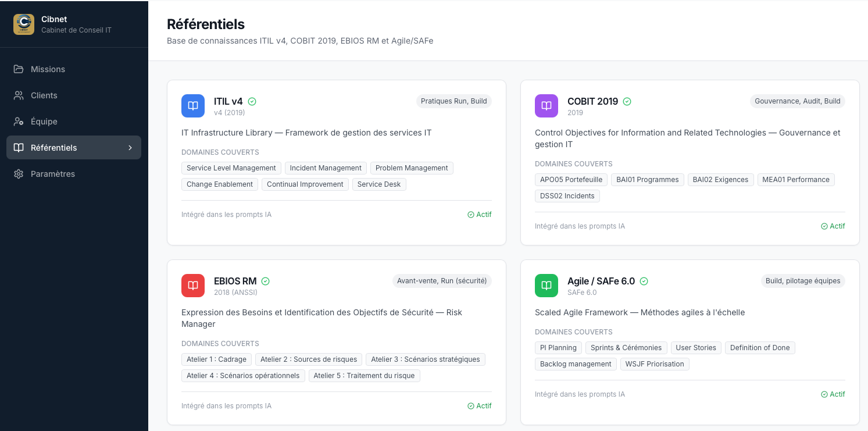Viewport: 868px width, 431px height.
Task: Open the ITIL v4 card title
Action: (x=228, y=101)
